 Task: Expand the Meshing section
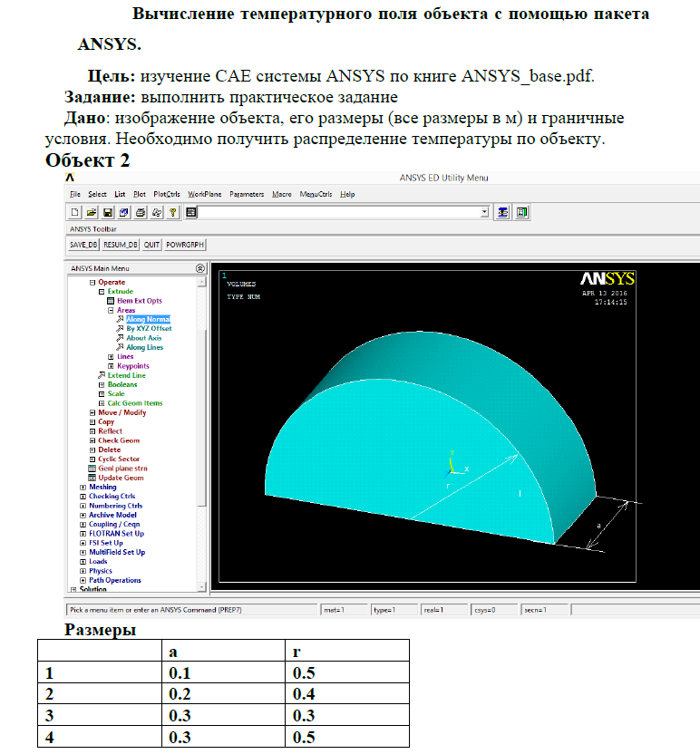click(83, 488)
